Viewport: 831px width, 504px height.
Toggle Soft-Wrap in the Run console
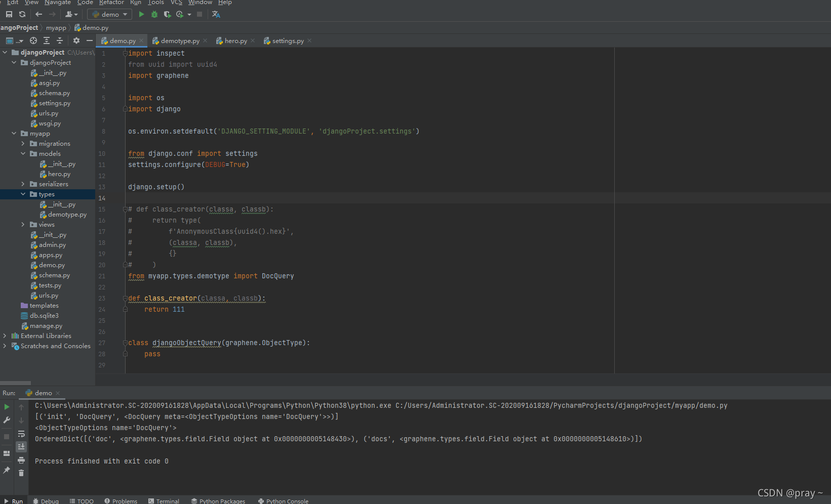[x=21, y=434]
